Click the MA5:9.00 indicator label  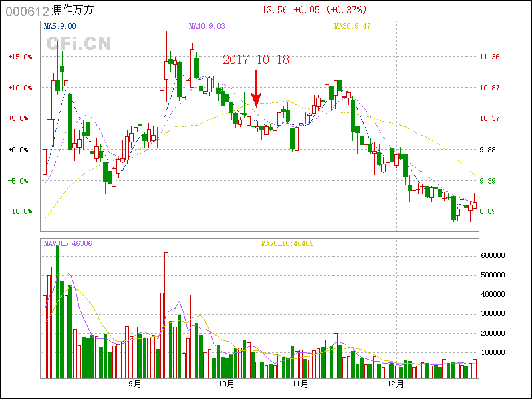pos(60,26)
